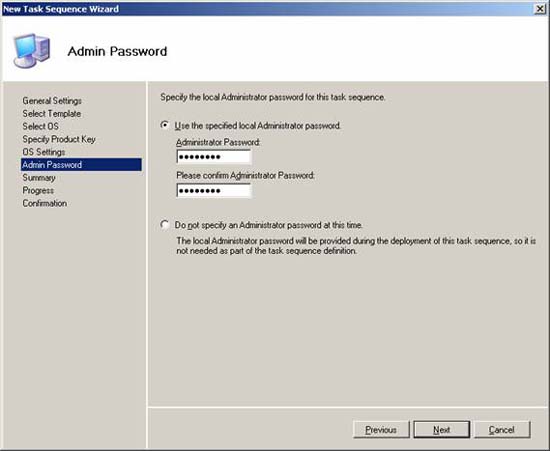The width and height of the screenshot is (550, 451).
Task: Open the Progress step
Action: click(38, 190)
